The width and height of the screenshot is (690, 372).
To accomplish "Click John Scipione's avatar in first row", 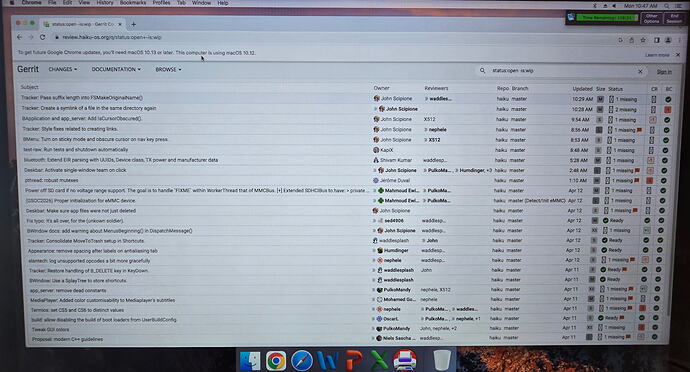I will (x=376, y=99).
